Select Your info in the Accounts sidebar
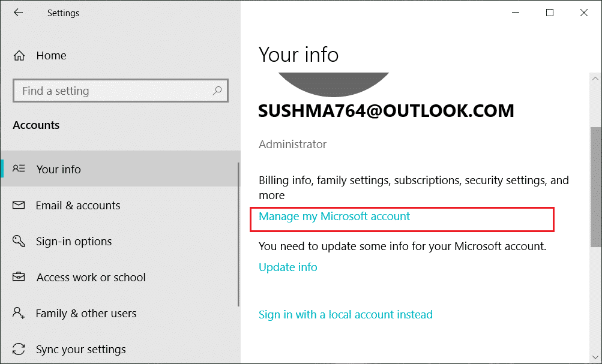This screenshot has height=364, width=602. pos(58,170)
